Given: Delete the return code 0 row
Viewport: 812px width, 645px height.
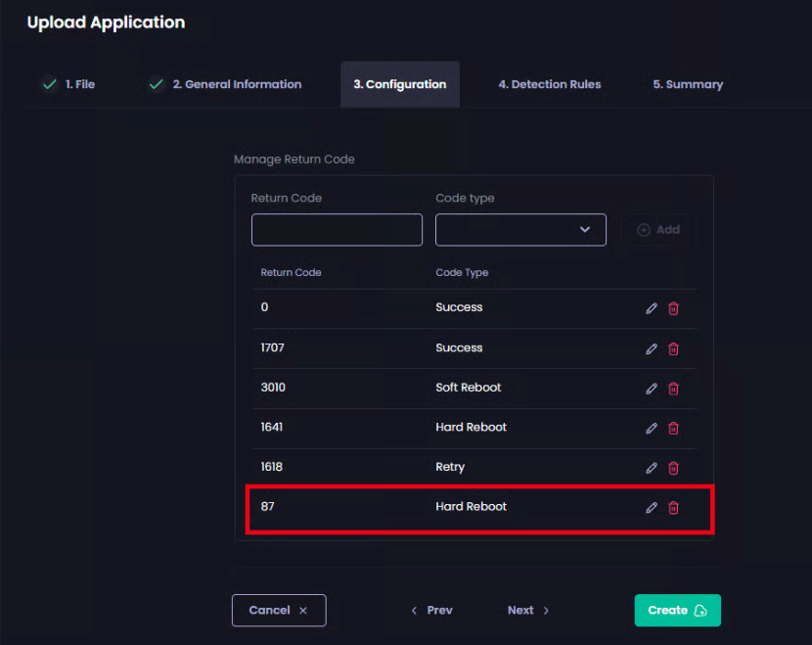Looking at the screenshot, I should (x=673, y=308).
